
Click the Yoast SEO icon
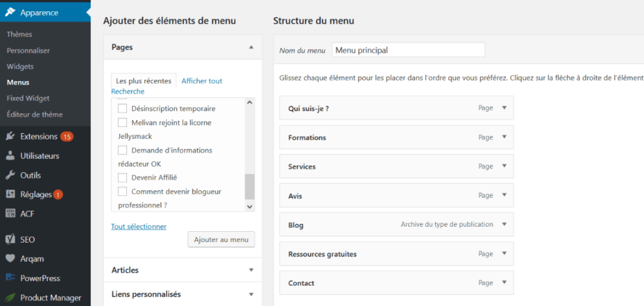pos(10,239)
